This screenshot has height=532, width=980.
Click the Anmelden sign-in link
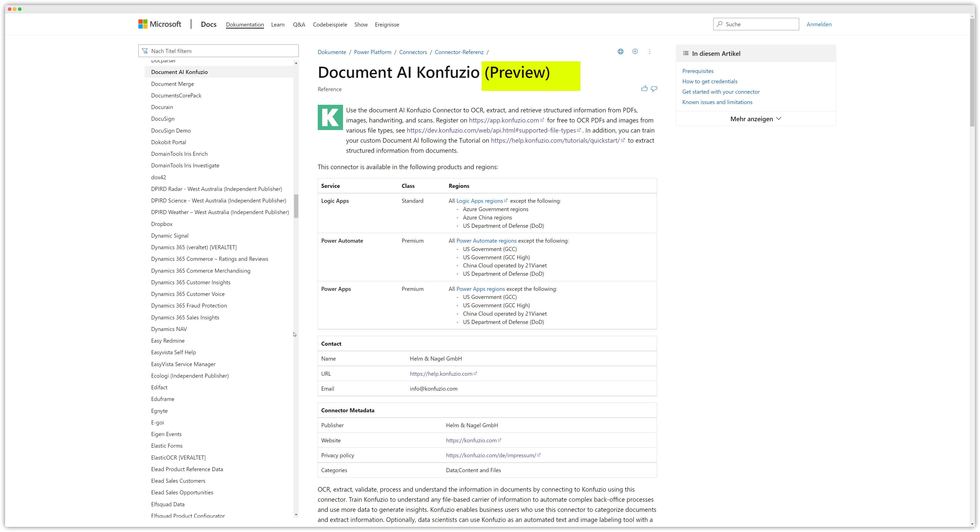pos(819,23)
